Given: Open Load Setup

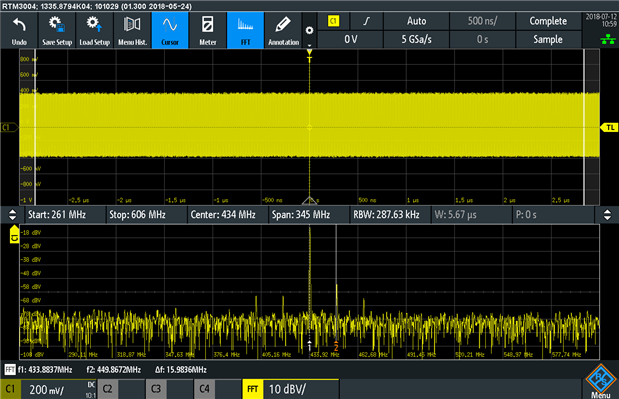Looking at the screenshot, I should click(94, 30).
